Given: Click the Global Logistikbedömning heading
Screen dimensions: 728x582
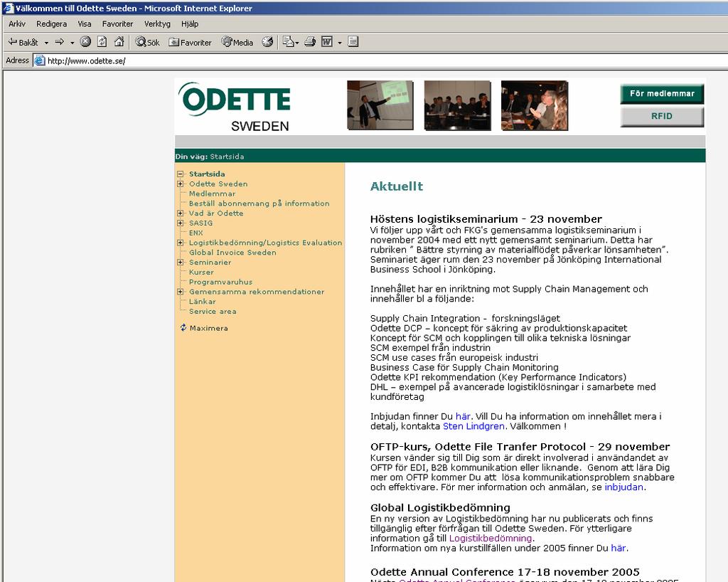Looking at the screenshot, I should pos(440,507).
